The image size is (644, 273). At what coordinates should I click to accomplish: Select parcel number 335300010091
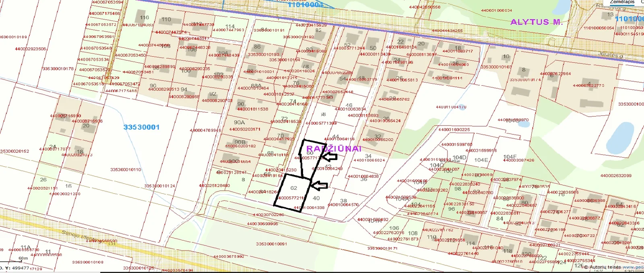click(271, 244)
